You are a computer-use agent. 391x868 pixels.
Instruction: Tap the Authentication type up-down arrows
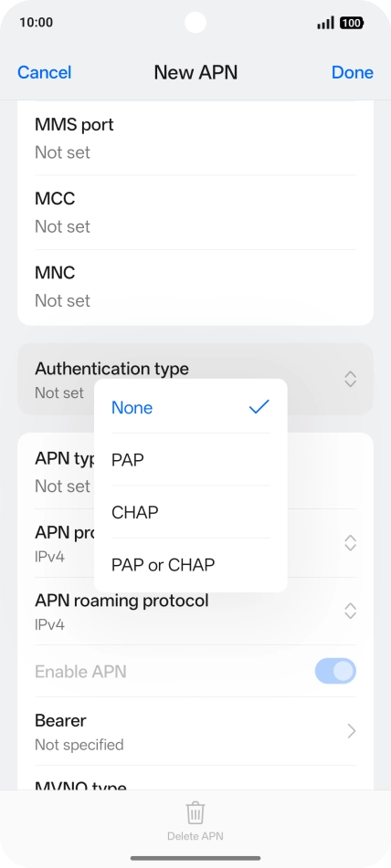[x=350, y=379]
